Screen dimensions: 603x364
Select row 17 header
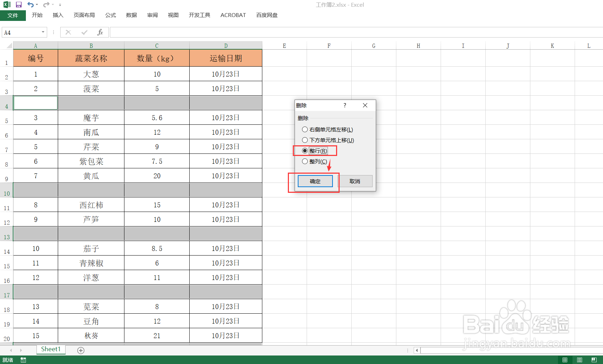6,292
